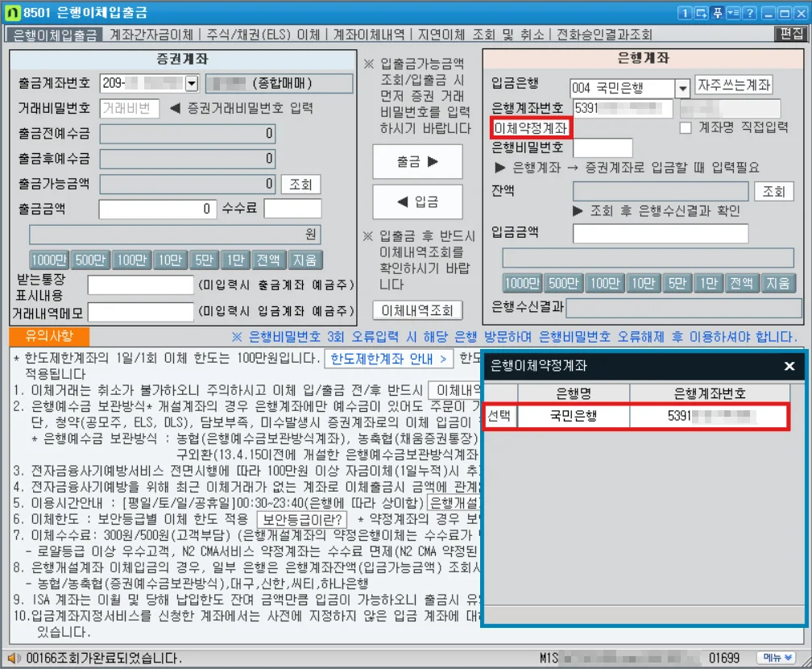Open the 계좌이체내역 tab
Image resolution: width=812 pixels, height=669 pixels.
point(369,35)
